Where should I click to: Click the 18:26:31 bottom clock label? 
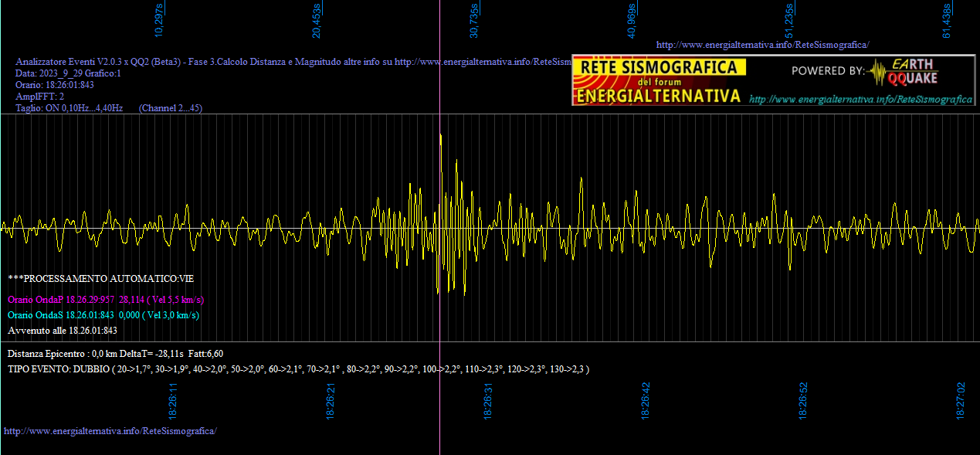(489, 401)
